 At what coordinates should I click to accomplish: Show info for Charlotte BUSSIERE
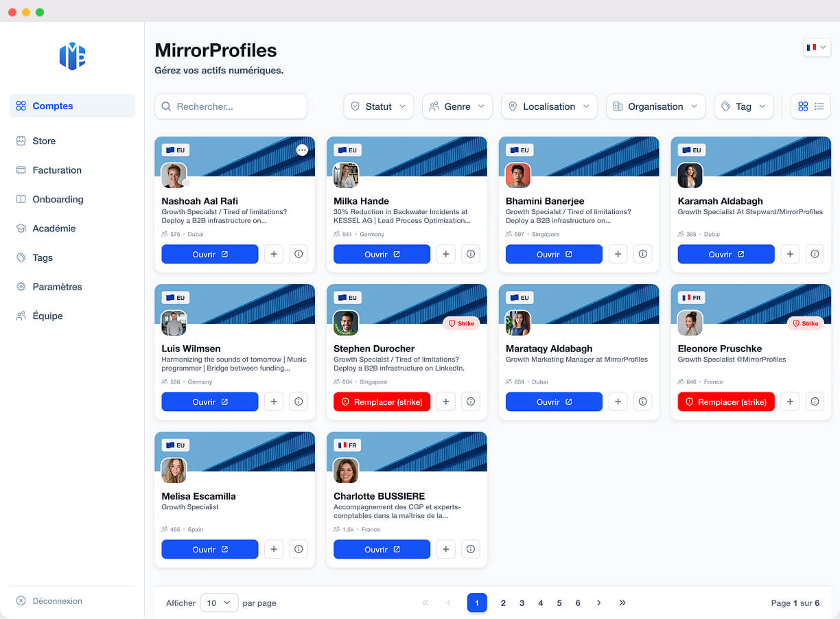pos(471,549)
